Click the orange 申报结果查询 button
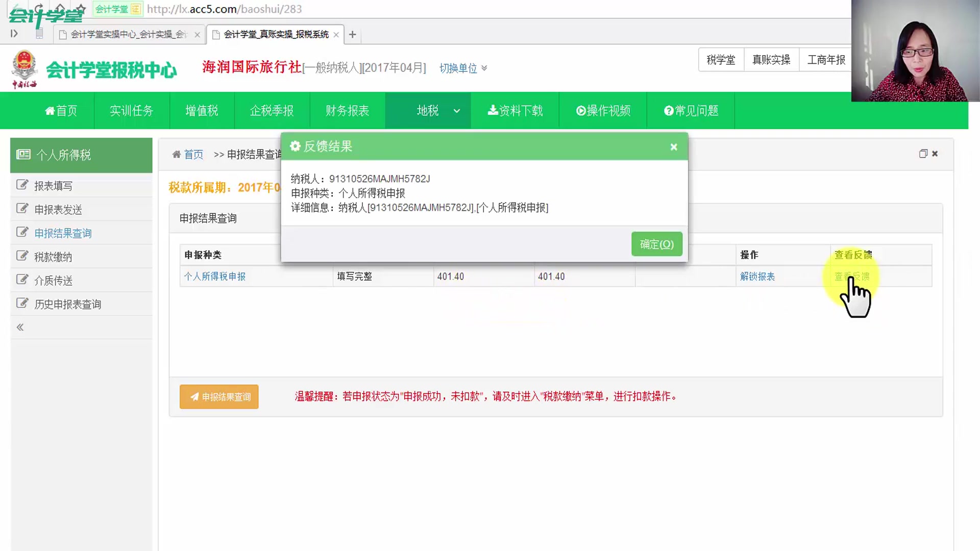 click(x=219, y=397)
